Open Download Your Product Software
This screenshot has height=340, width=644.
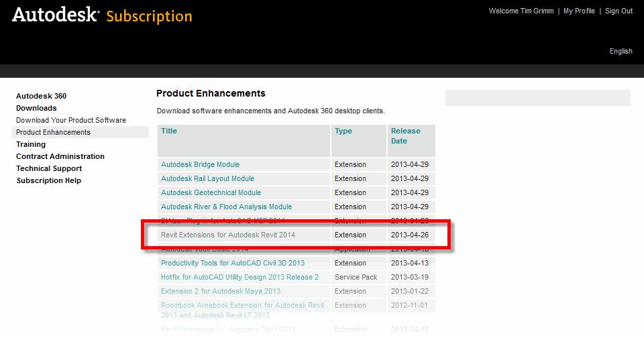(x=71, y=120)
